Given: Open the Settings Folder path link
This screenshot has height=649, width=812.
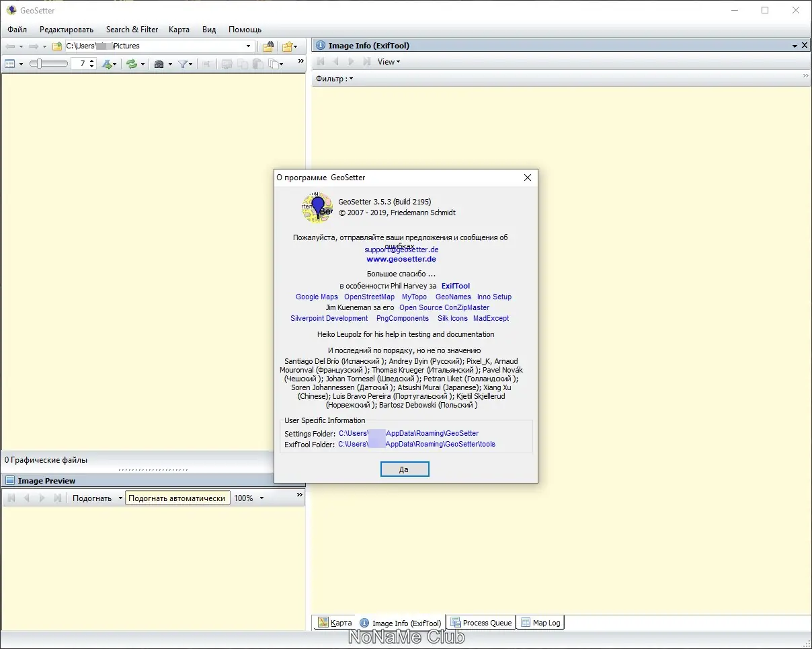Looking at the screenshot, I should point(409,434).
